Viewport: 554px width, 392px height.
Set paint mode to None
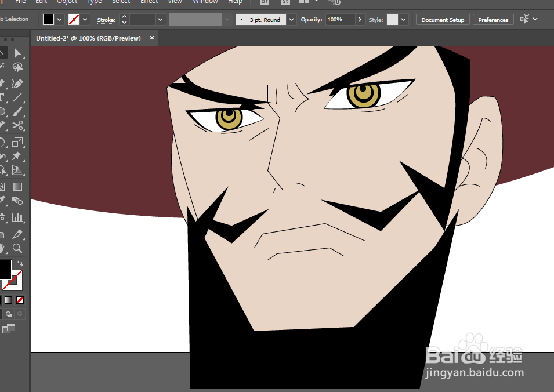tap(20, 300)
